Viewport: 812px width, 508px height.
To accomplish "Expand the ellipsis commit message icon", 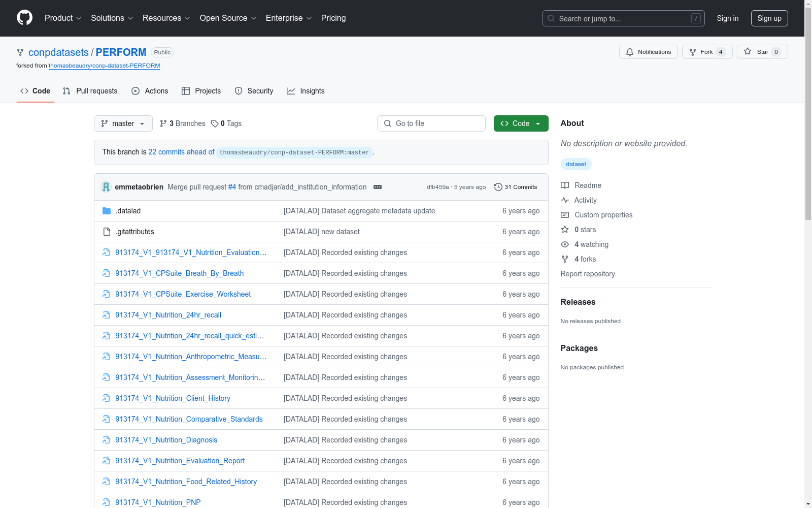I will [378, 187].
